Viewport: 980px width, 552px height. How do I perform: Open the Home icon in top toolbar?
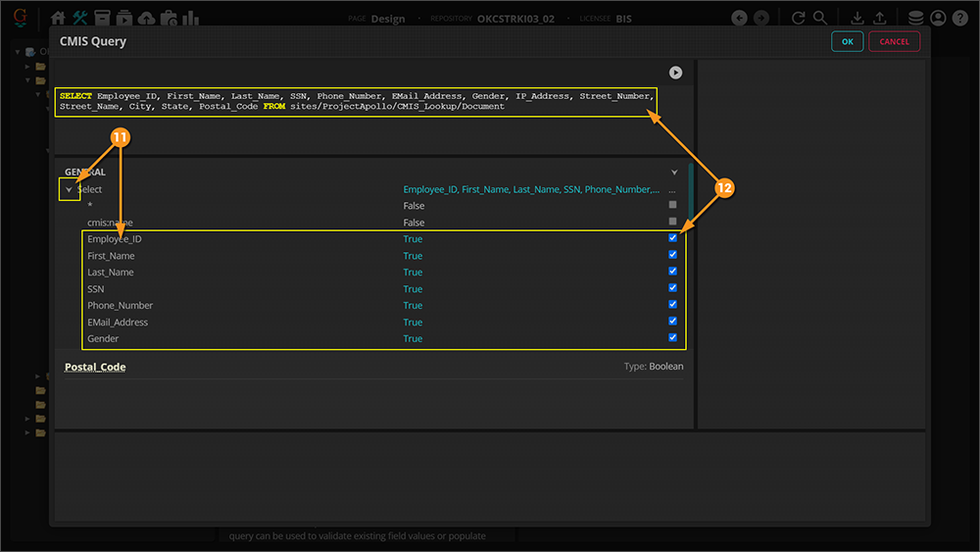click(58, 19)
